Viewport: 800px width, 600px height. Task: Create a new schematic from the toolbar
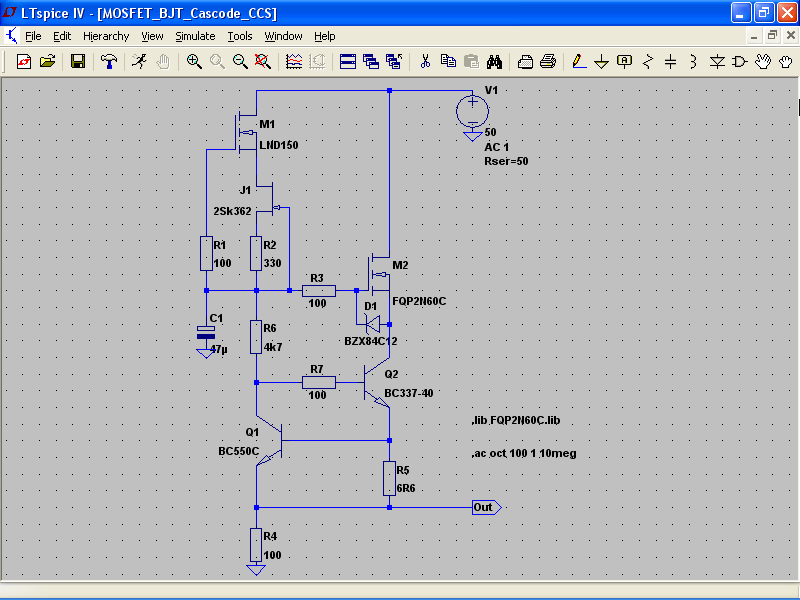(x=23, y=62)
